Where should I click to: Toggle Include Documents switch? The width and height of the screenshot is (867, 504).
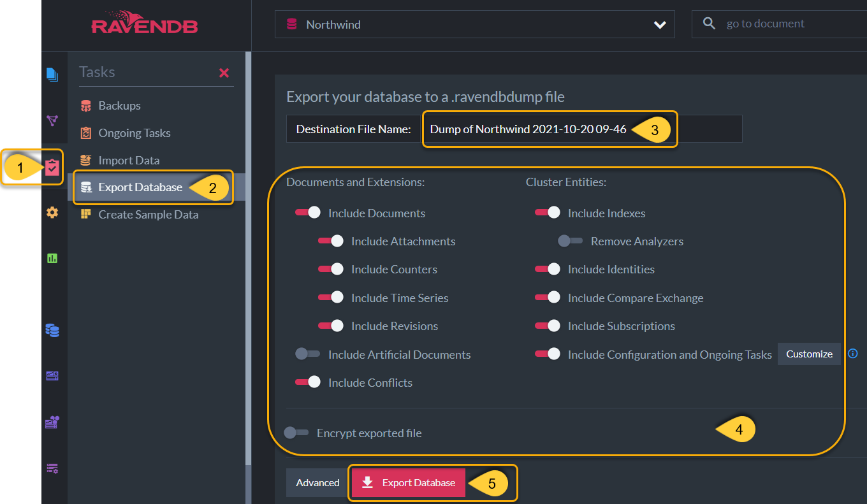coord(307,213)
